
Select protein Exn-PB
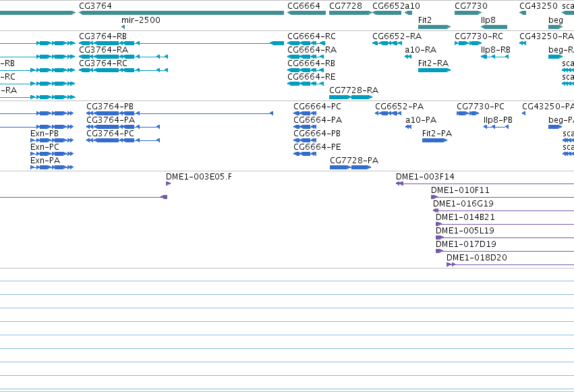(x=52, y=140)
